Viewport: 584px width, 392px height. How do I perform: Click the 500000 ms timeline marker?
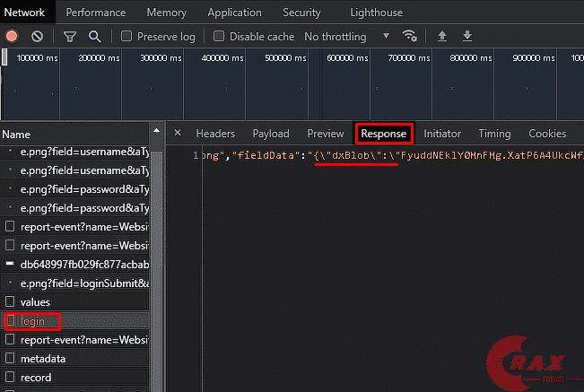[x=285, y=58]
